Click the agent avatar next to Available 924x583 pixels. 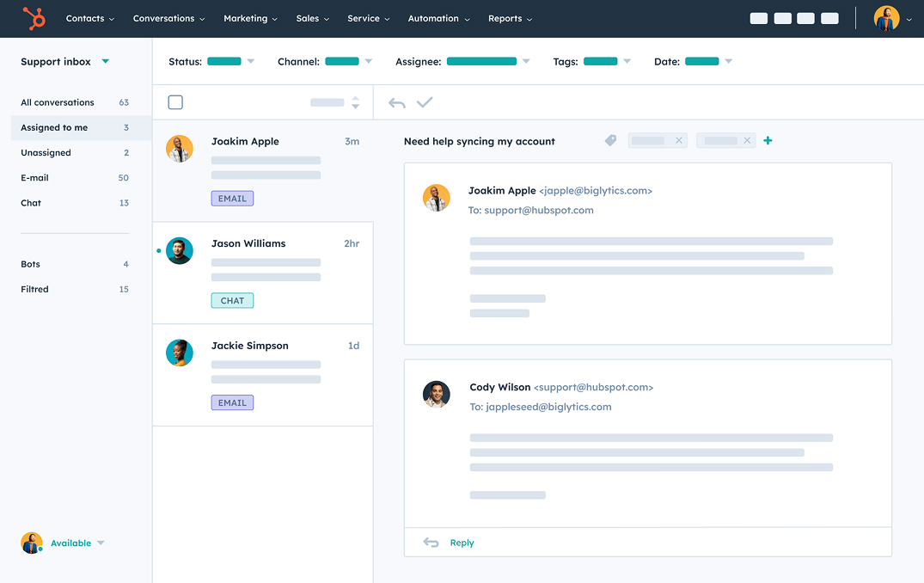pos(32,543)
